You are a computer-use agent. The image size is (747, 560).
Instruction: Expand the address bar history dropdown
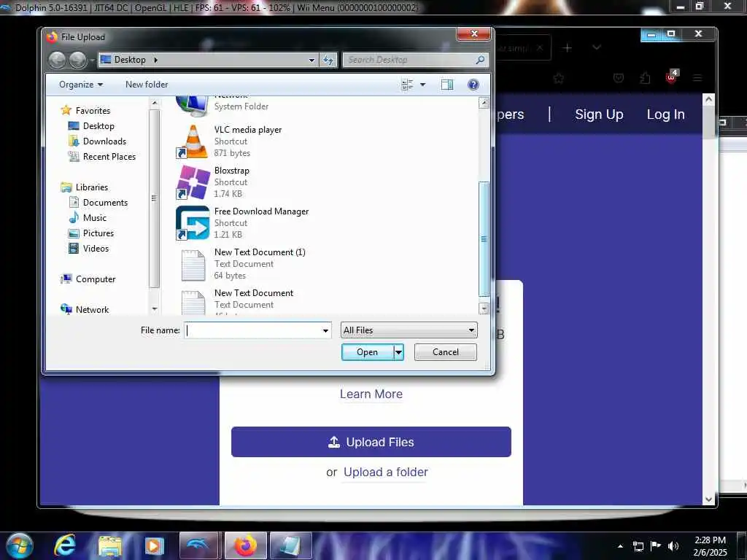click(x=311, y=60)
